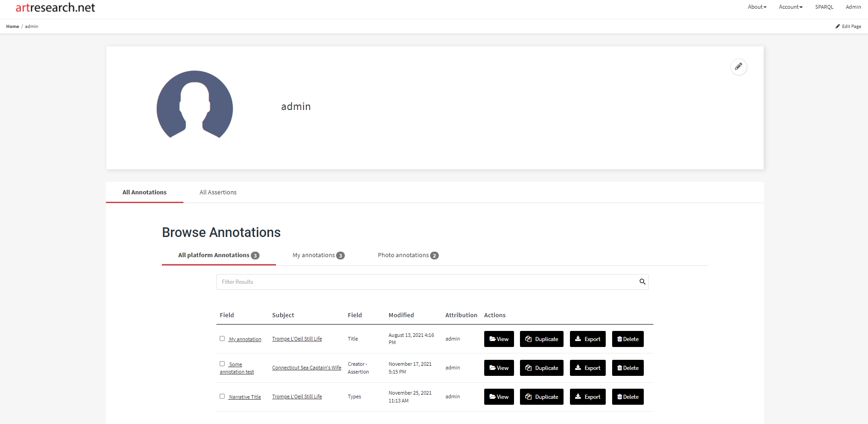Select the All Annotations tab
Screen dimensions: 868x424
(144, 193)
